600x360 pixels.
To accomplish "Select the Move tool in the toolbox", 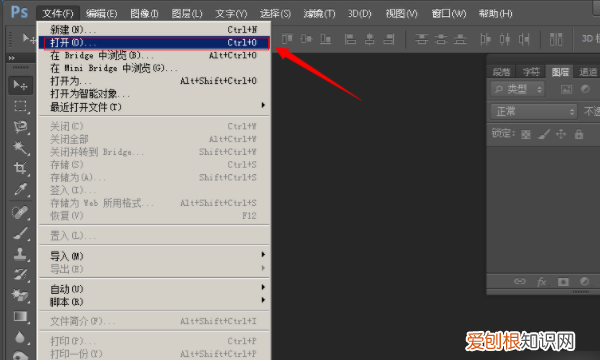I will [x=20, y=85].
